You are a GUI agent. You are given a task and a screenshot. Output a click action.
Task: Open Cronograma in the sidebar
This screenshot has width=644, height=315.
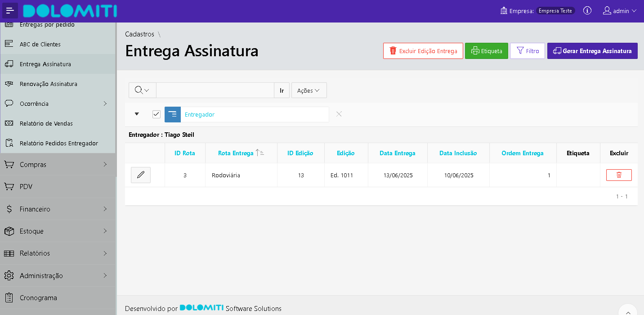coord(38,297)
